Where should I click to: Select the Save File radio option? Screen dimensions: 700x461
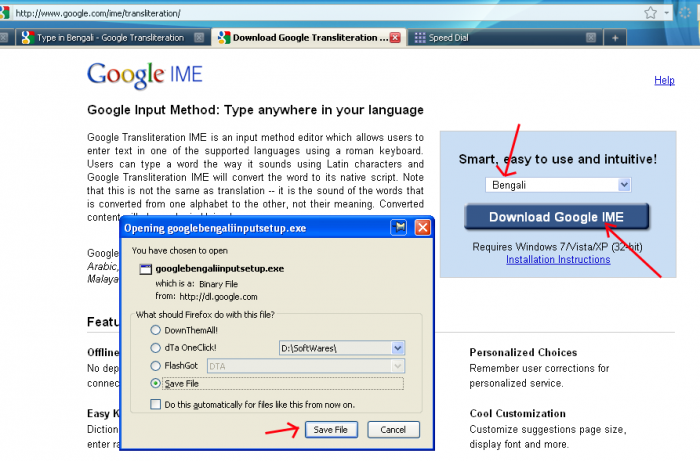[155, 383]
